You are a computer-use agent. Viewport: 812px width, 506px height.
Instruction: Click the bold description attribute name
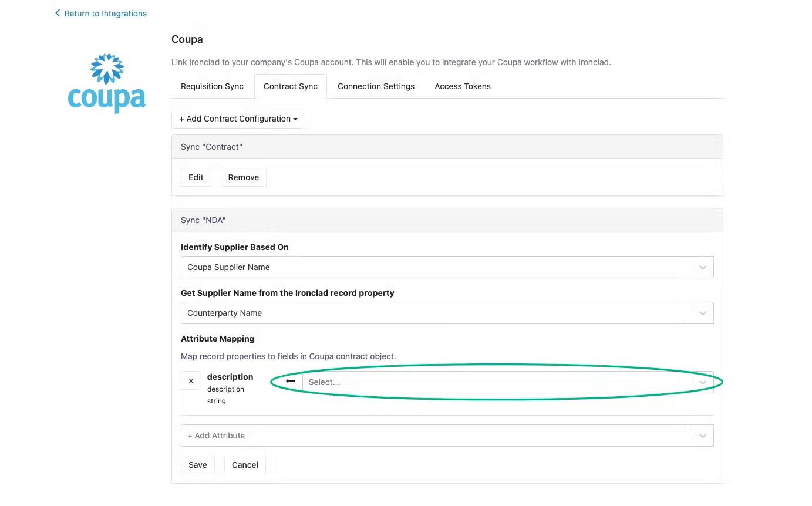click(x=230, y=377)
